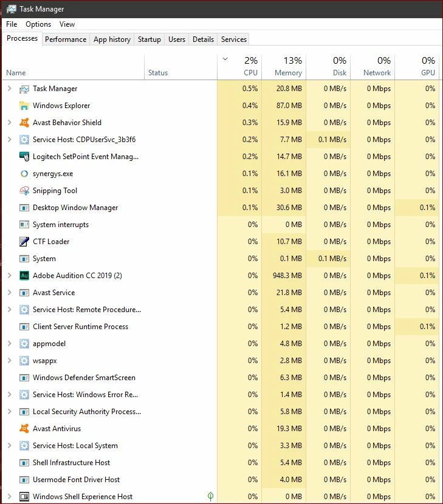Select the Service Host: Local System name
Screen dimensions: 443x504
pyautogui.click(x=75, y=446)
